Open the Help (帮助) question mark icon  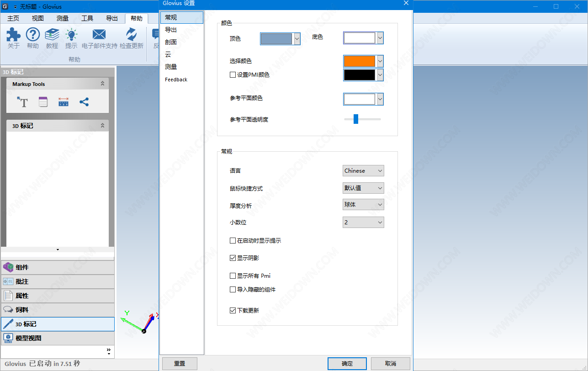(33, 35)
